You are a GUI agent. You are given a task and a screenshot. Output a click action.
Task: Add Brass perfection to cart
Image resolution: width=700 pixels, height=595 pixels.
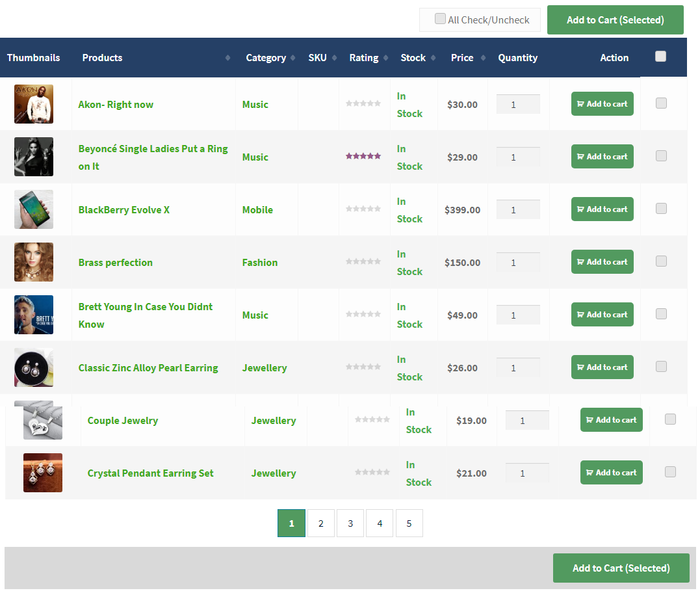tap(603, 262)
